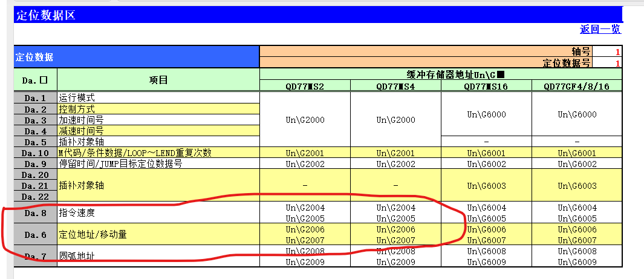The image size is (644, 279).
Task: Select Un\G6003 in the QD77MS16 column
Action: click(x=486, y=185)
